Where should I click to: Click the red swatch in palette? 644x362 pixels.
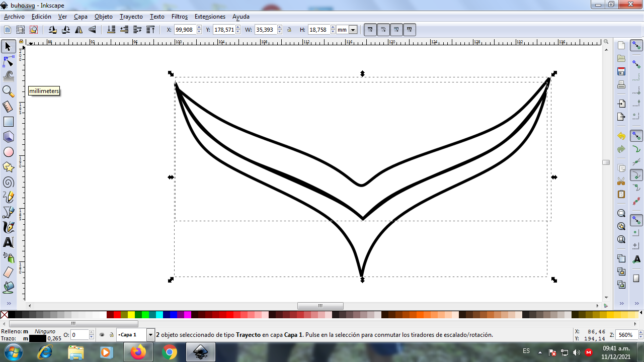117,315
